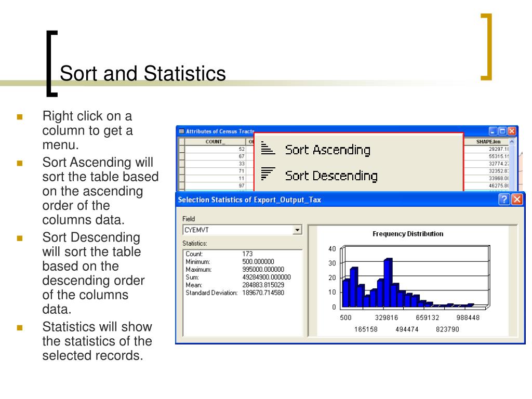Click the SHAPE.len cell starting with 55315
Image resolution: width=532 pixels, height=399 pixels.
[486, 156]
